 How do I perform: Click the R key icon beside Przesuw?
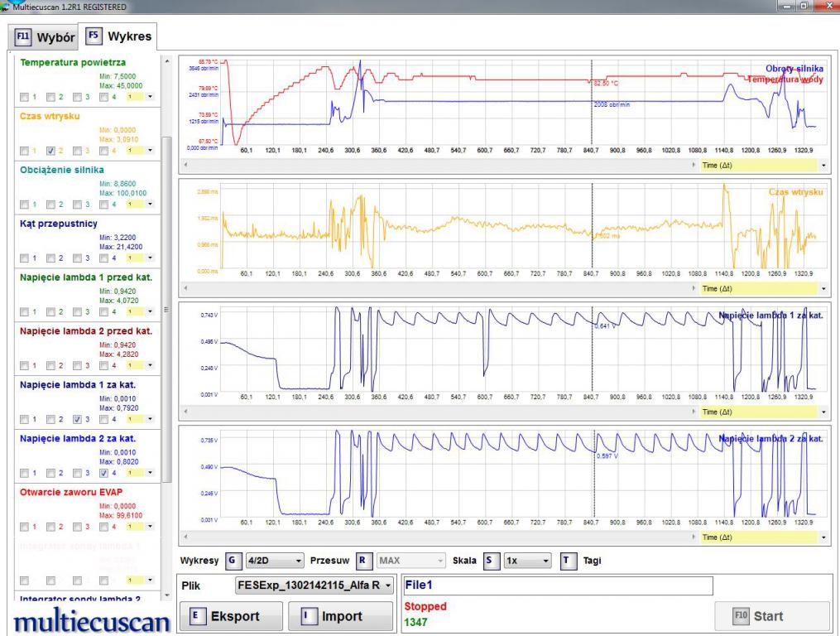pyautogui.click(x=364, y=561)
